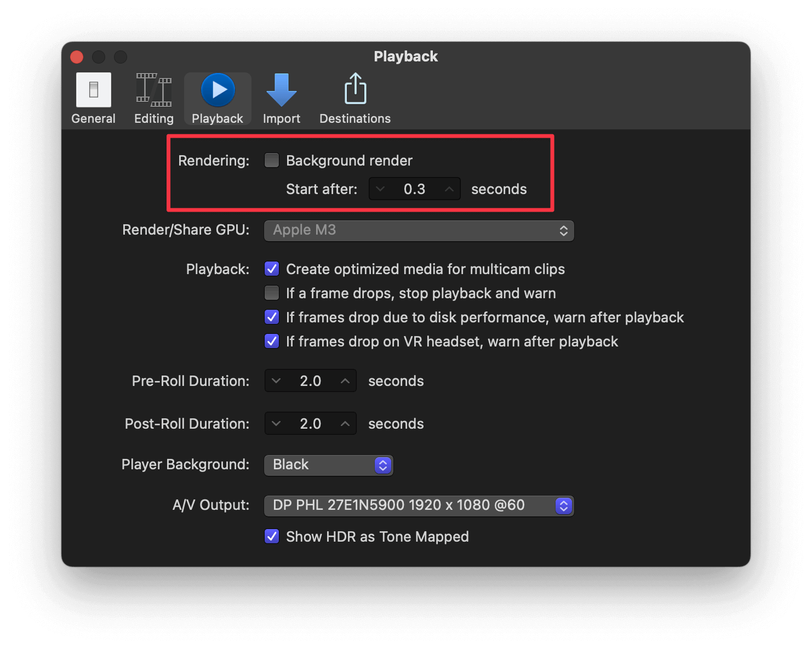
Task: Decrease Pre-Roll Duration value
Action: (276, 381)
